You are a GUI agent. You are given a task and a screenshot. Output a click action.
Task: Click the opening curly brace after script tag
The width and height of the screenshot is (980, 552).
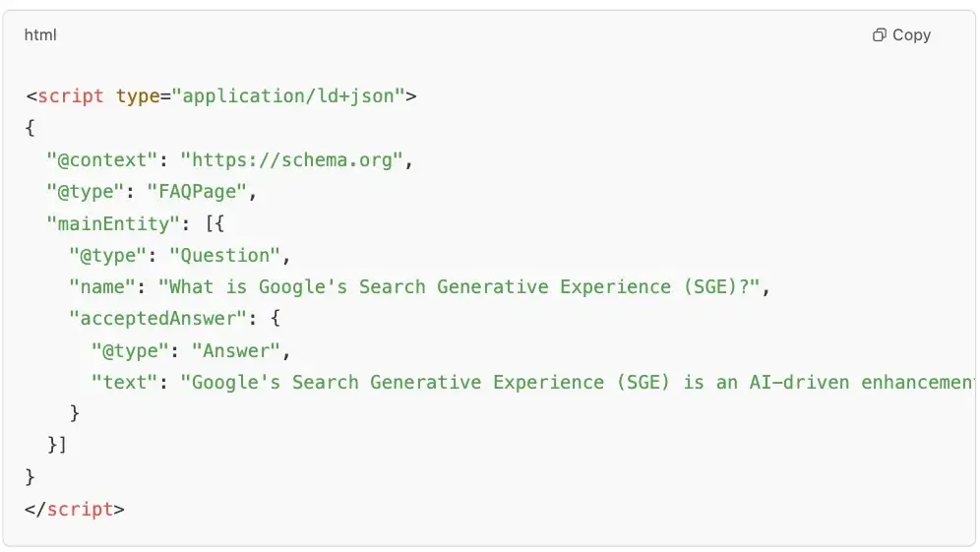coord(30,128)
